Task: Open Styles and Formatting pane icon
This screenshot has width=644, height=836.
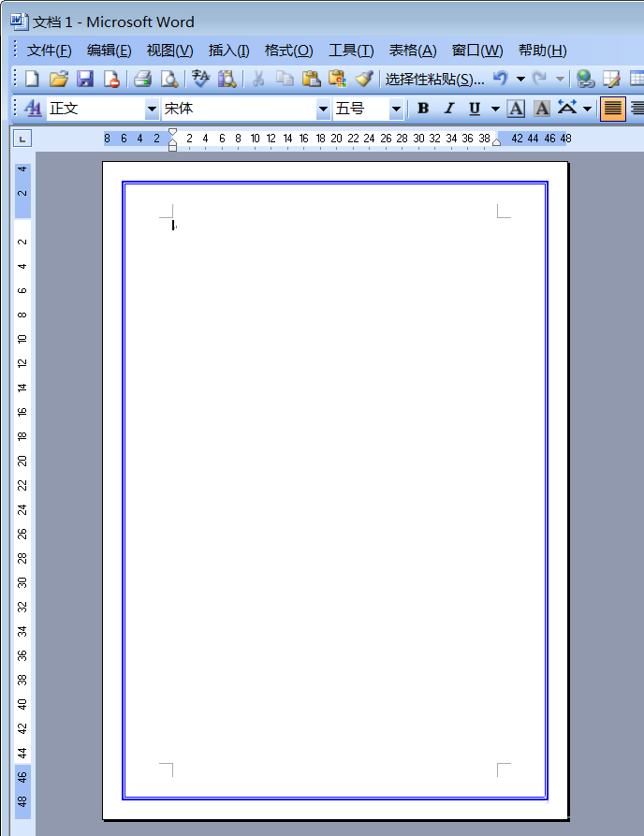Action: coord(33,109)
